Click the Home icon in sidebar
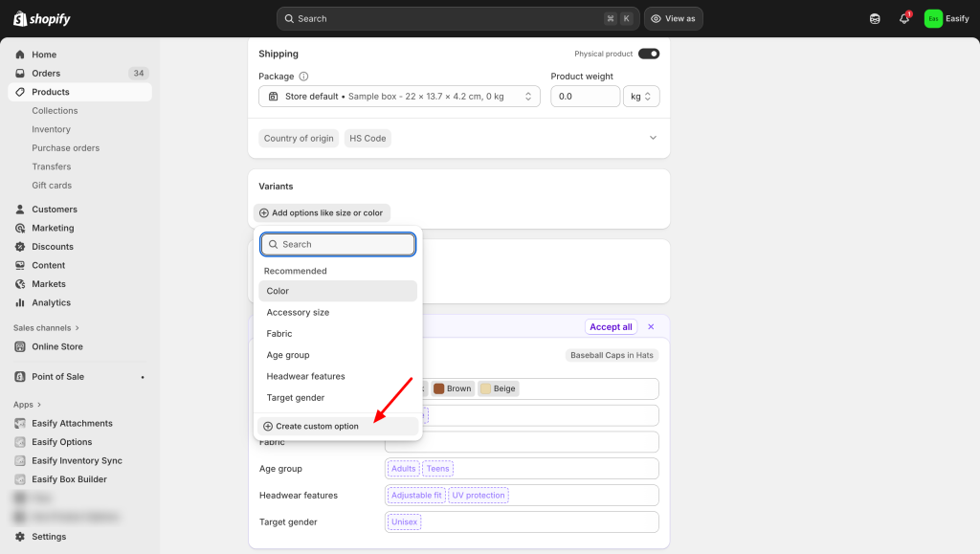The width and height of the screenshot is (980, 554). (20, 55)
